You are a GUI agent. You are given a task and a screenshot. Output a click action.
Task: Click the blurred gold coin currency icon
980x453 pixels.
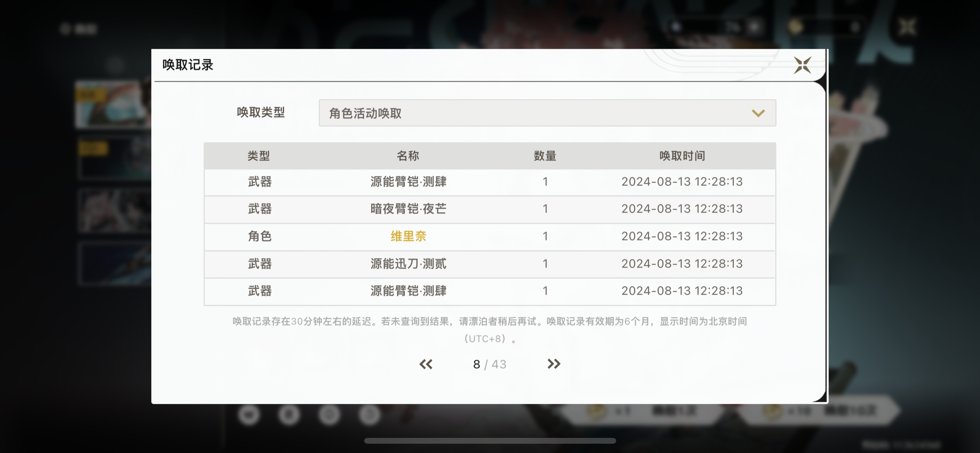(796, 27)
